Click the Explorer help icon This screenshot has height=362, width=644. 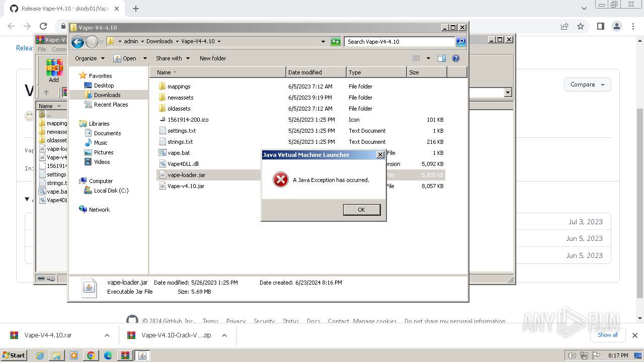click(x=456, y=58)
